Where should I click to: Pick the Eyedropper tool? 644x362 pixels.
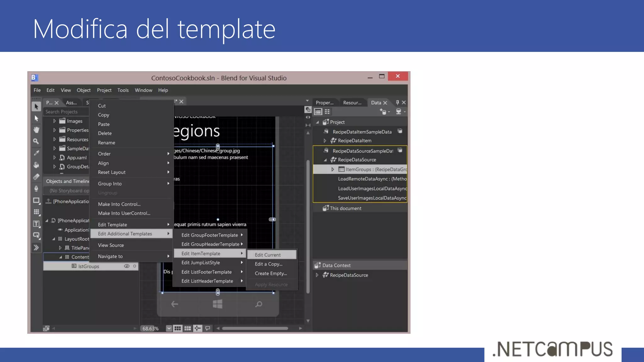(x=36, y=153)
